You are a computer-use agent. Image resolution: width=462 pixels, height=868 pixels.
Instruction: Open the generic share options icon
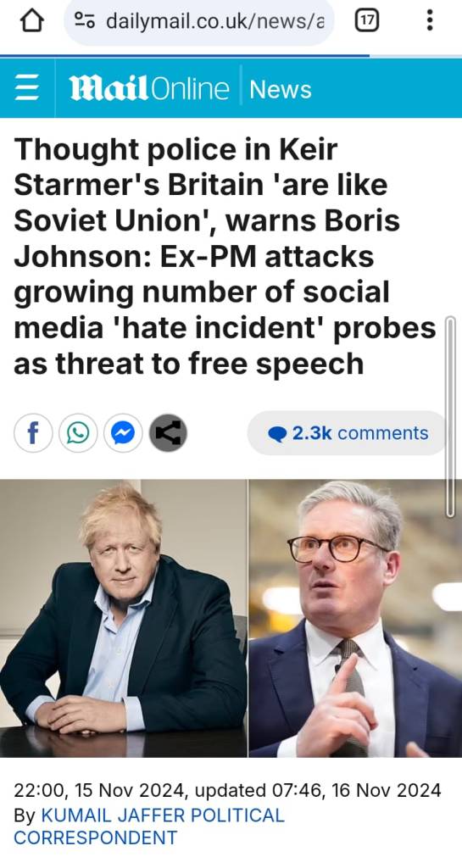168,433
